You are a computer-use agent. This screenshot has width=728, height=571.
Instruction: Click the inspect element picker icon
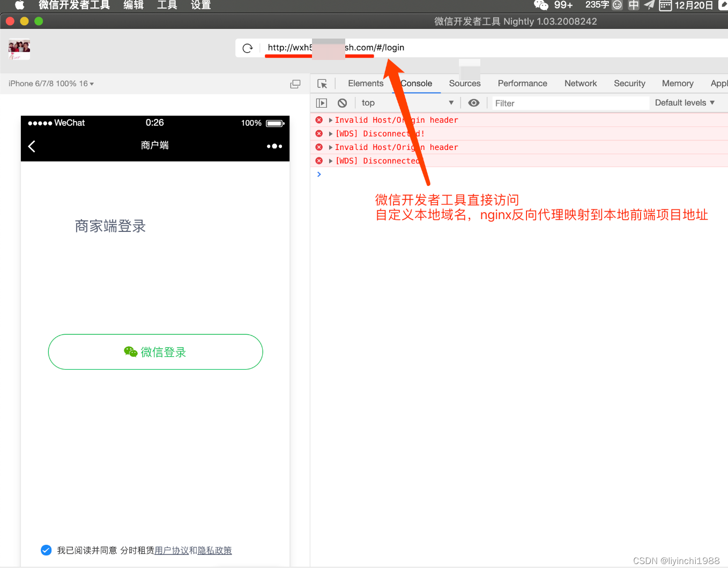tap(322, 84)
